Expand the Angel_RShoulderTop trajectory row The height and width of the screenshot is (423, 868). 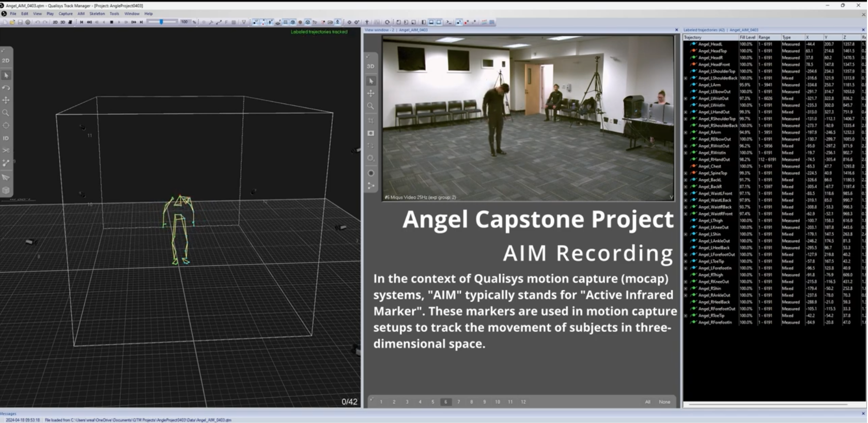click(x=686, y=119)
